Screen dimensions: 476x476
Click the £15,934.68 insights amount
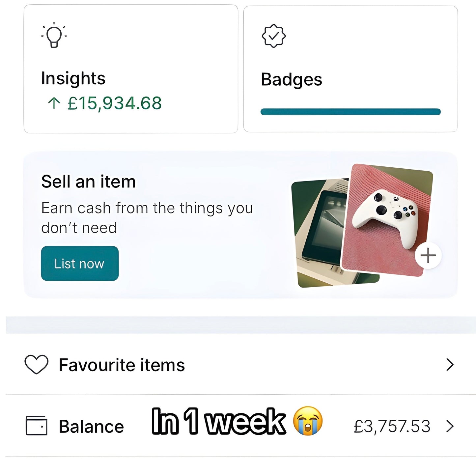[114, 103]
